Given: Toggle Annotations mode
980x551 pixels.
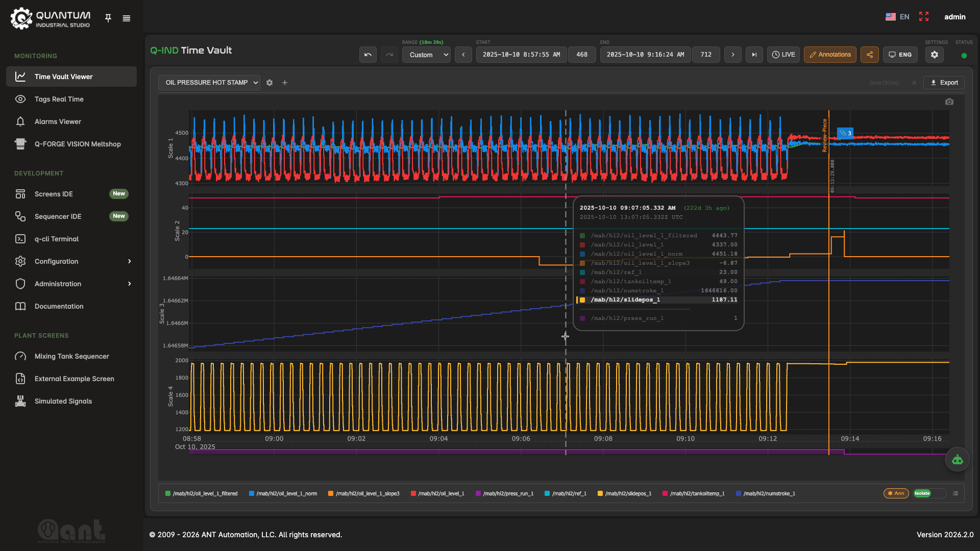Looking at the screenshot, I should pyautogui.click(x=830, y=55).
